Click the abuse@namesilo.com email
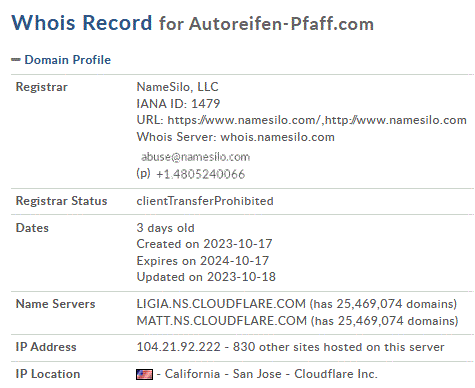 pyautogui.click(x=196, y=157)
